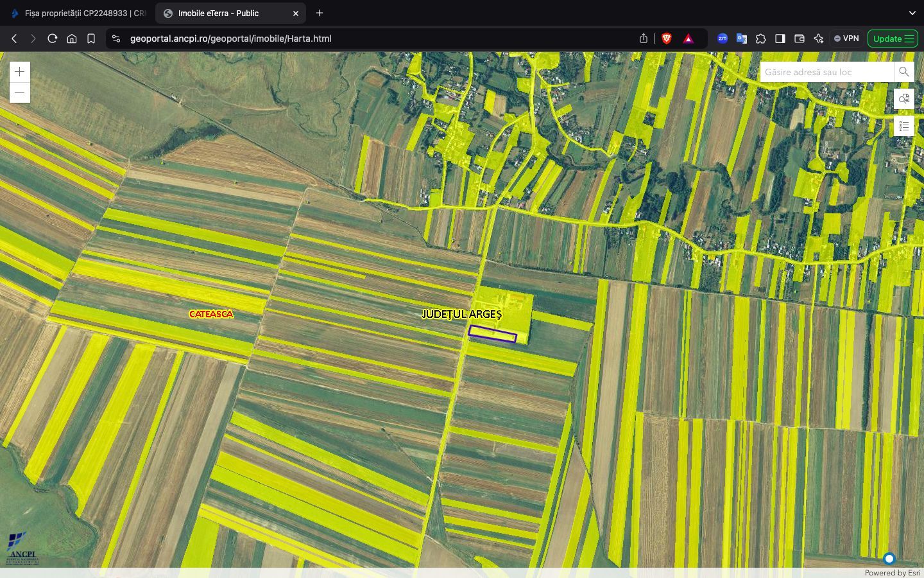Viewport: 924px width, 578px height.
Task: Open the parcel identify search tool
Action: click(903, 99)
